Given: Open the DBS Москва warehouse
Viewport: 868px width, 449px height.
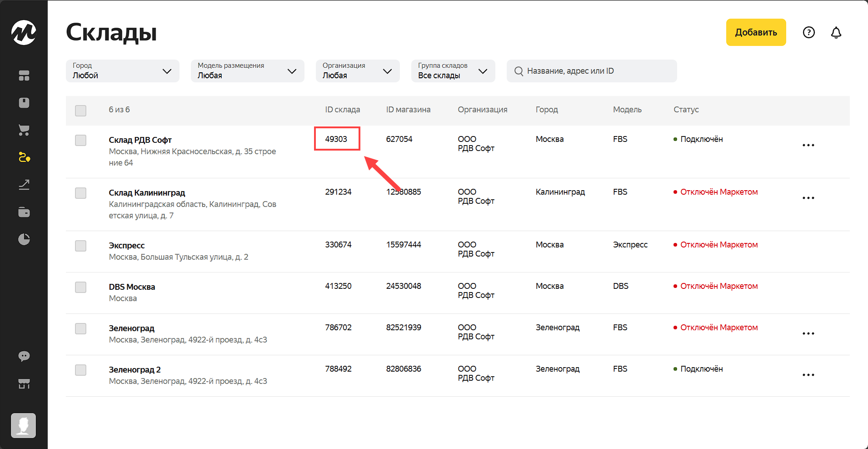Looking at the screenshot, I should 132,287.
